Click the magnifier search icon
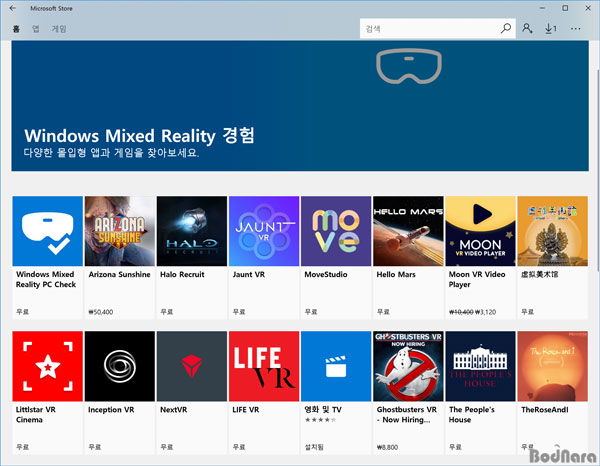This screenshot has width=600, height=466. [506, 28]
